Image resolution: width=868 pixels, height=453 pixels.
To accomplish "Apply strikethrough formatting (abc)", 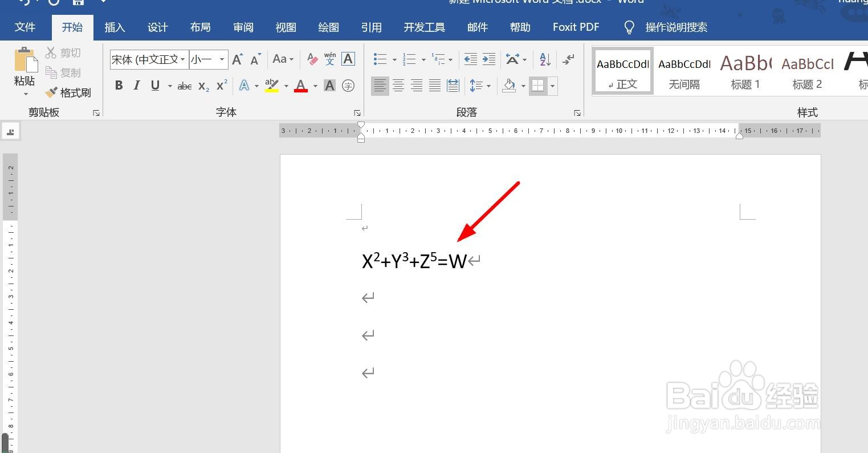I will tap(185, 86).
